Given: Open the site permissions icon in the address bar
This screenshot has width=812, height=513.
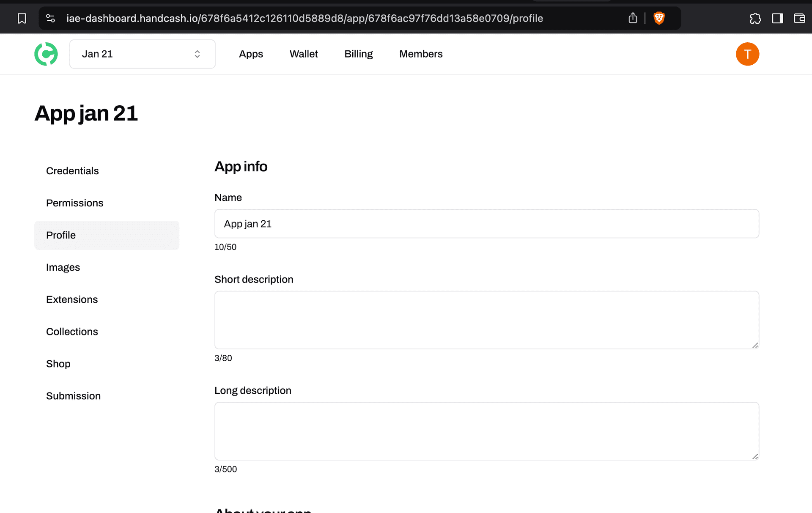Looking at the screenshot, I should [50, 18].
